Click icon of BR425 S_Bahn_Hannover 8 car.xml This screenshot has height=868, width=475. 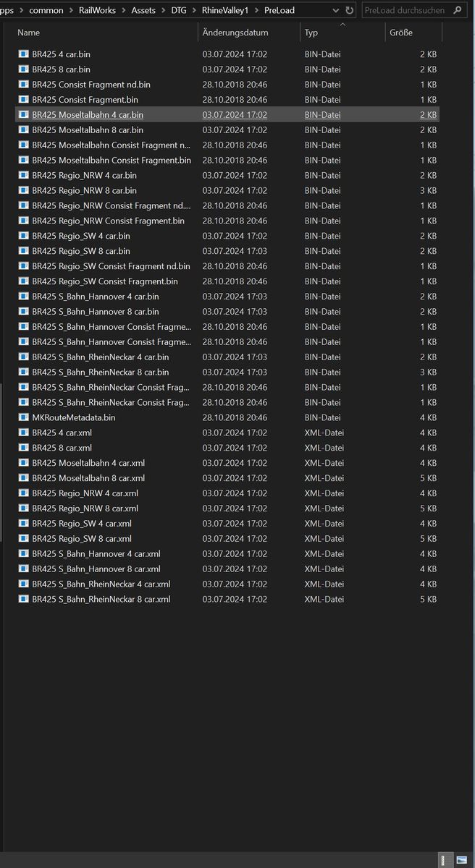pos(23,569)
